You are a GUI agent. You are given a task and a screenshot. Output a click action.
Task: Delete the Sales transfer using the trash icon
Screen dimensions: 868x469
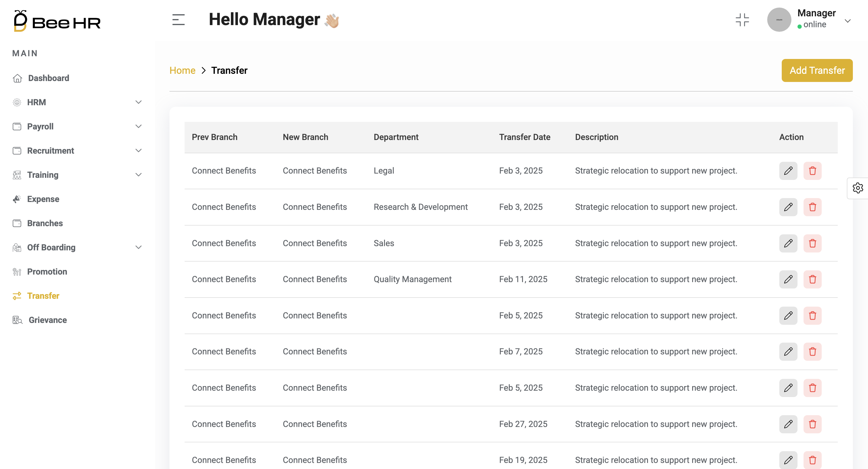pos(812,243)
